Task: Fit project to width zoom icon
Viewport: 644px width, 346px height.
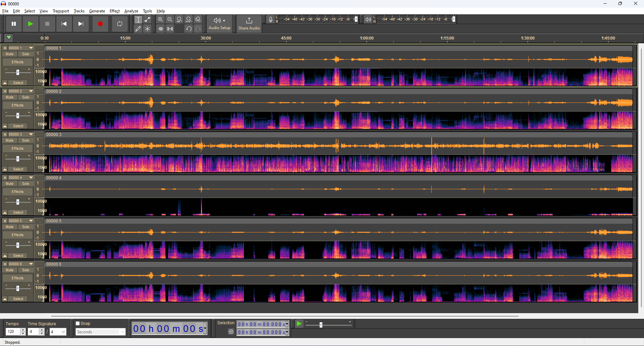Action: tap(189, 20)
